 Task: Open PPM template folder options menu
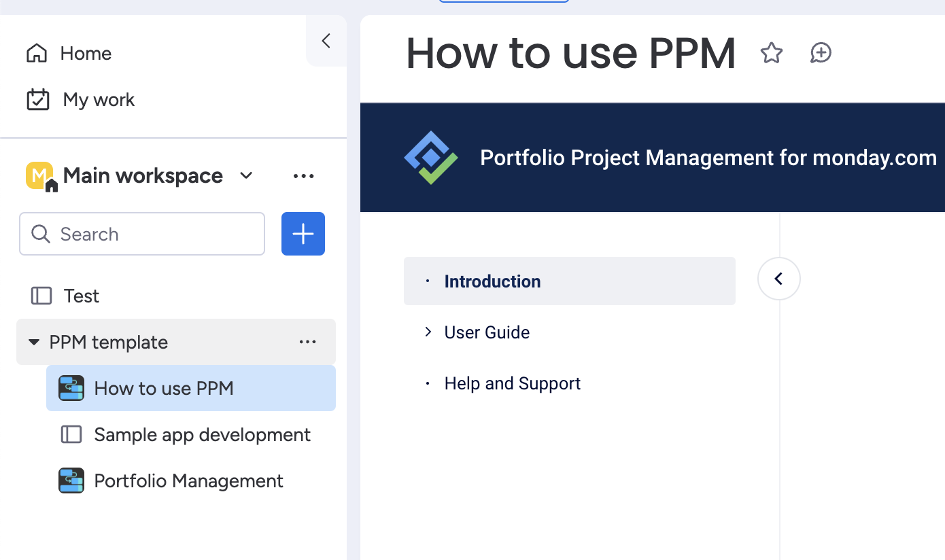click(307, 342)
